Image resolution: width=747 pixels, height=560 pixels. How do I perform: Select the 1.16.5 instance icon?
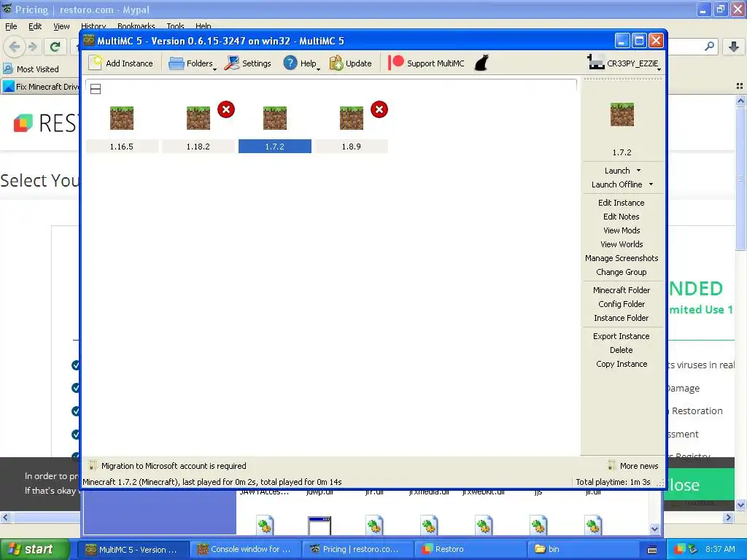(122, 117)
